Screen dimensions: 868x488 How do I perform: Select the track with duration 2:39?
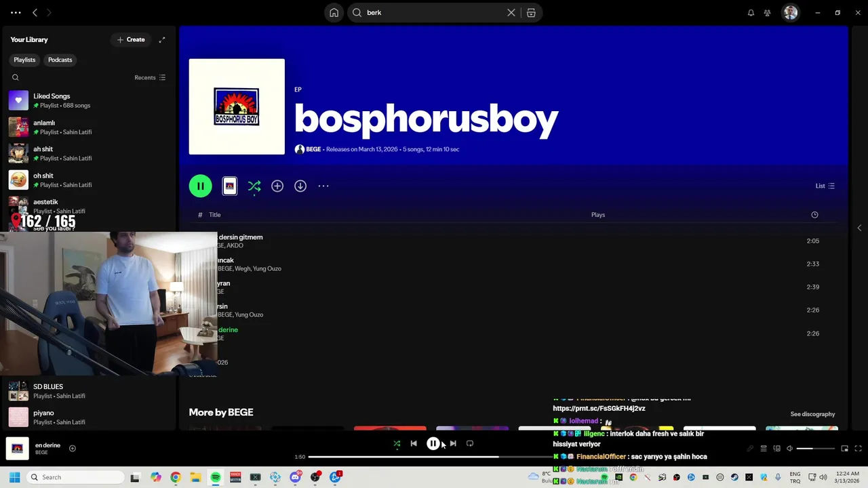(x=512, y=287)
